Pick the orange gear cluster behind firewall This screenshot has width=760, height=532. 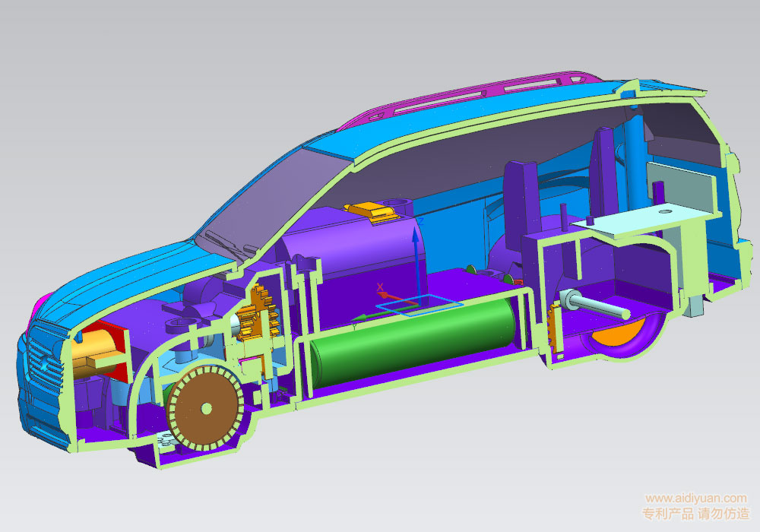(x=256, y=315)
